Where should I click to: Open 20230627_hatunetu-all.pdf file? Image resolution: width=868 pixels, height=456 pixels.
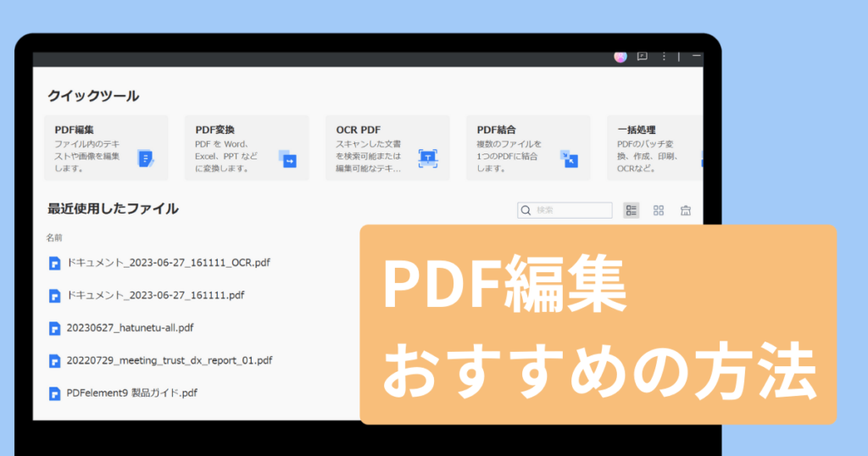pos(124,327)
